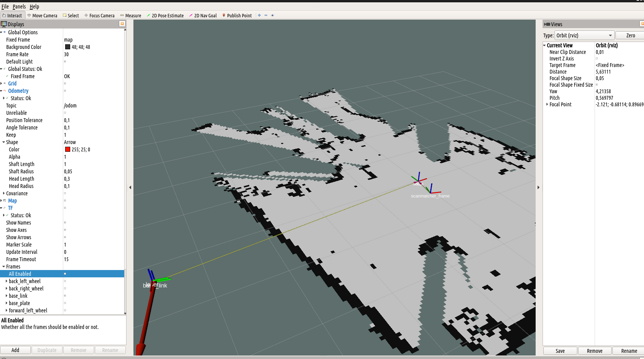Select the 'Shaft Radius' property row

pyautogui.click(x=62, y=171)
